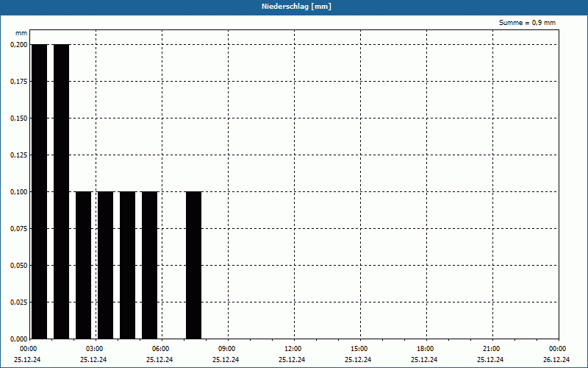Click the 0,075 y-axis value
This screenshot has width=588, height=368.
pyautogui.click(x=19, y=229)
